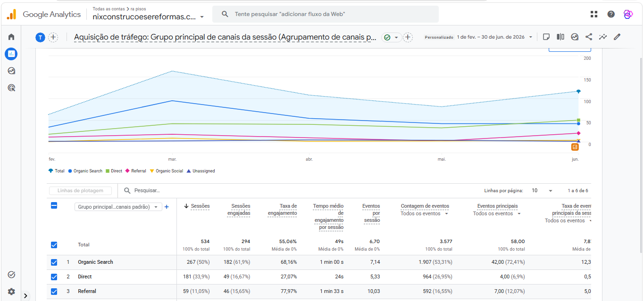The image size is (644, 301).
Task: Click the Organic Search row label
Action: [95, 262]
